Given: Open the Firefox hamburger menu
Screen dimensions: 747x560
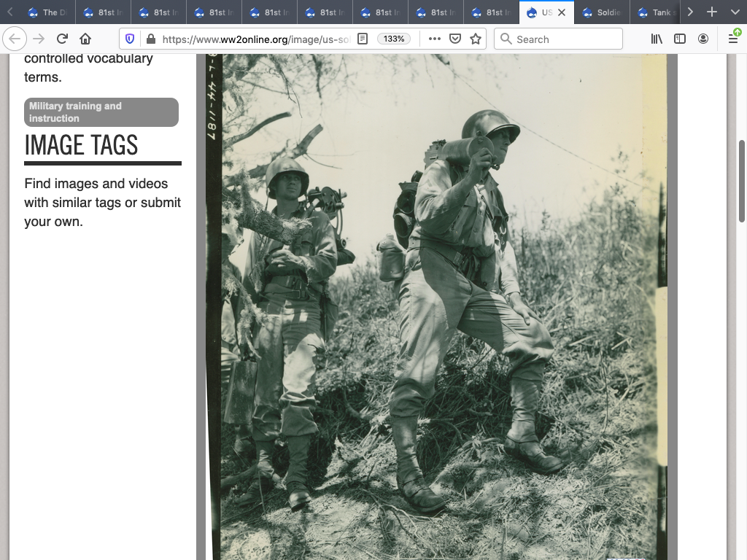Looking at the screenshot, I should pyautogui.click(x=733, y=39).
